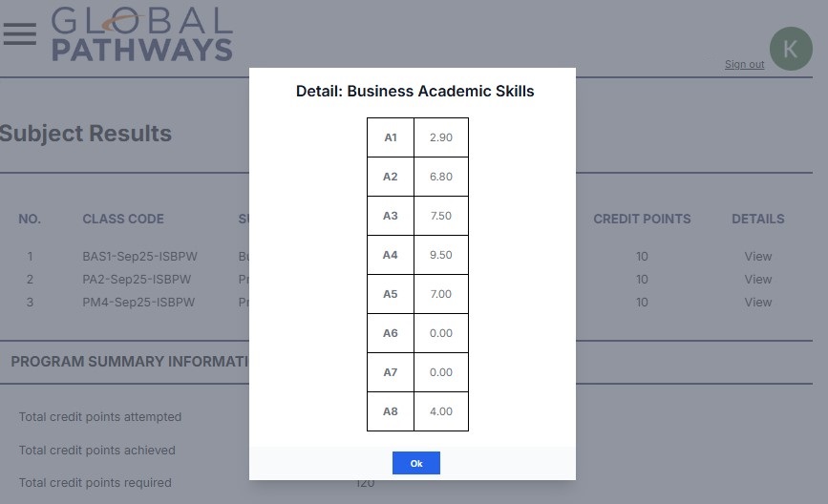Click the A8 row label
The height and width of the screenshot is (504, 828).
tap(390, 411)
